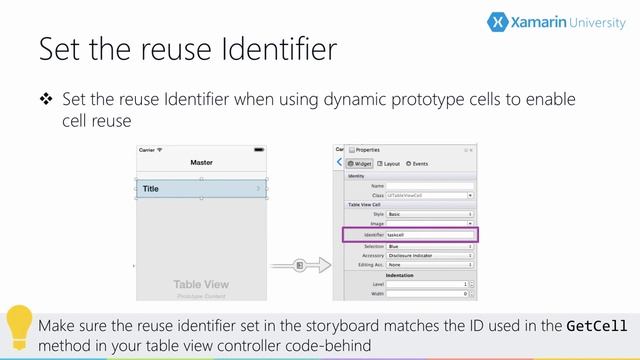This screenshot has width=640, height=360.
Task: Click the Table View placeholder label
Action: (x=201, y=284)
